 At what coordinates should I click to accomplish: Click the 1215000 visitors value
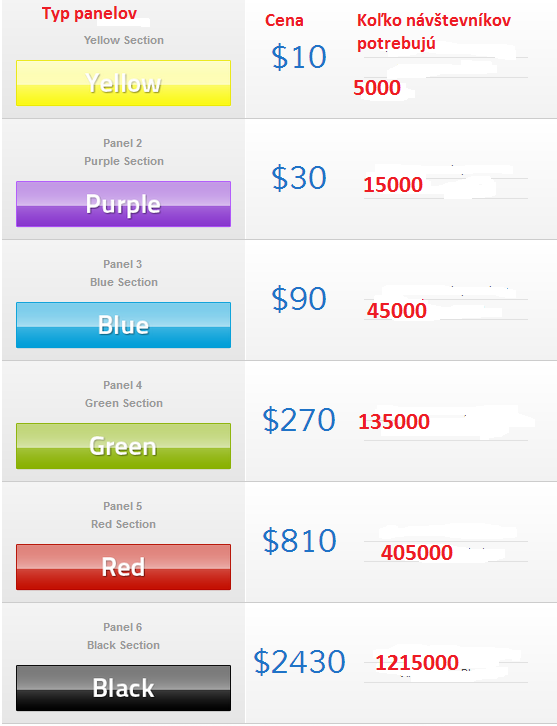[417, 663]
